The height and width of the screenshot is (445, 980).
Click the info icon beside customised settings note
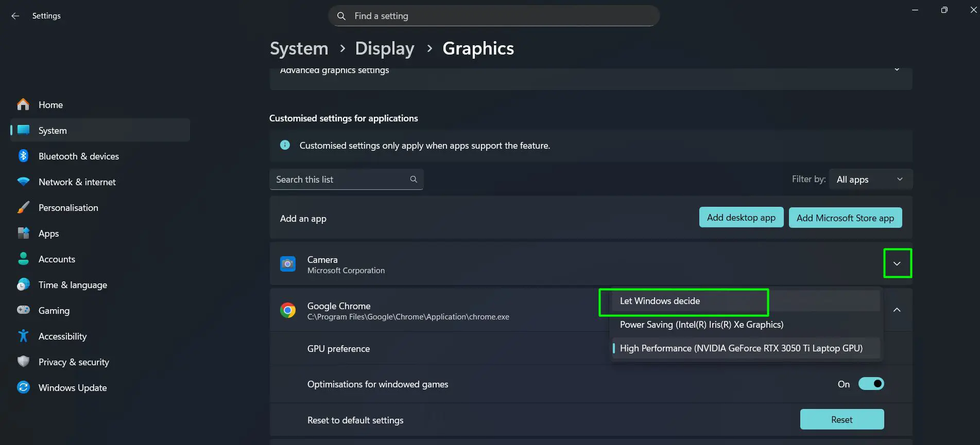click(x=285, y=145)
